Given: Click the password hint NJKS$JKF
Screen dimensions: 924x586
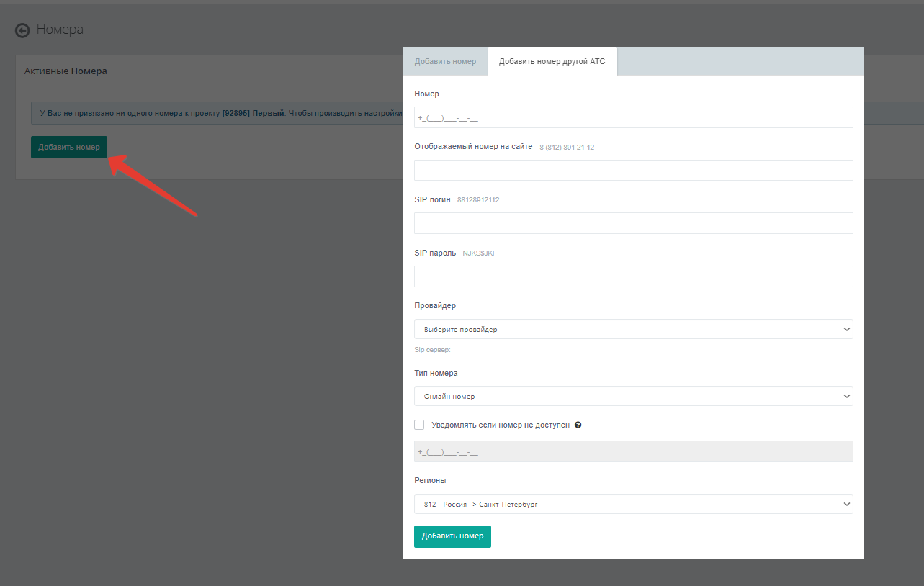Looking at the screenshot, I should pos(480,253).
